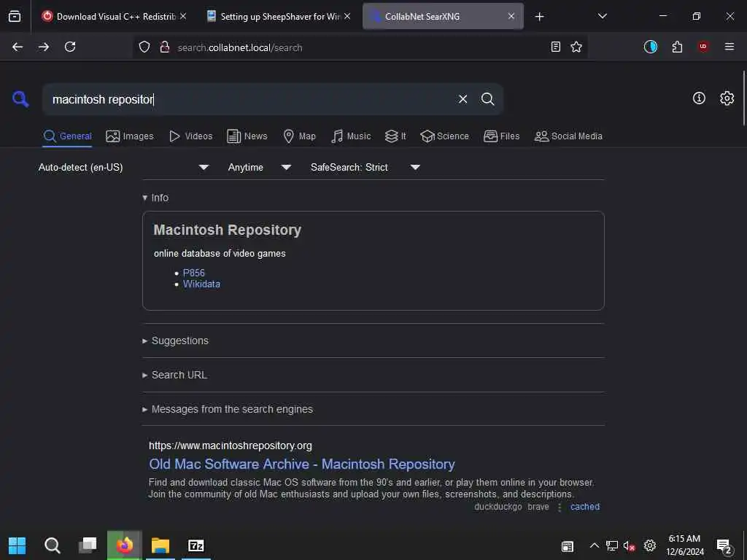This screenshot has height=560, width=747.
Task: Open the SafeSearch: Strict dropdown
Action: [x=365, y=167]
